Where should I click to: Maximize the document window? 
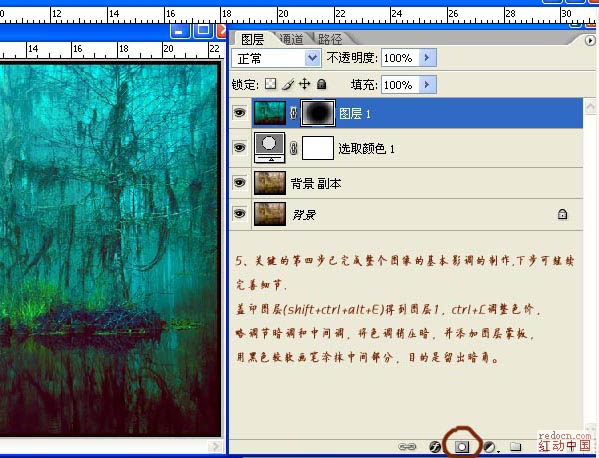pos(203,31)
